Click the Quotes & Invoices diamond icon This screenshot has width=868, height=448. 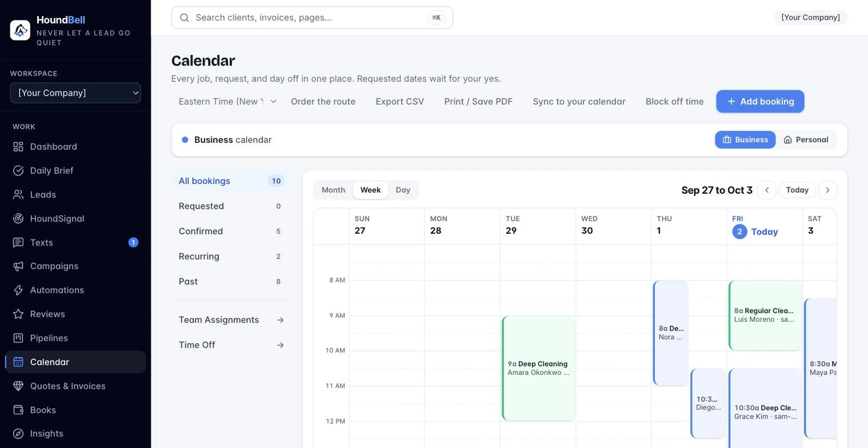[x=18, y=386]
